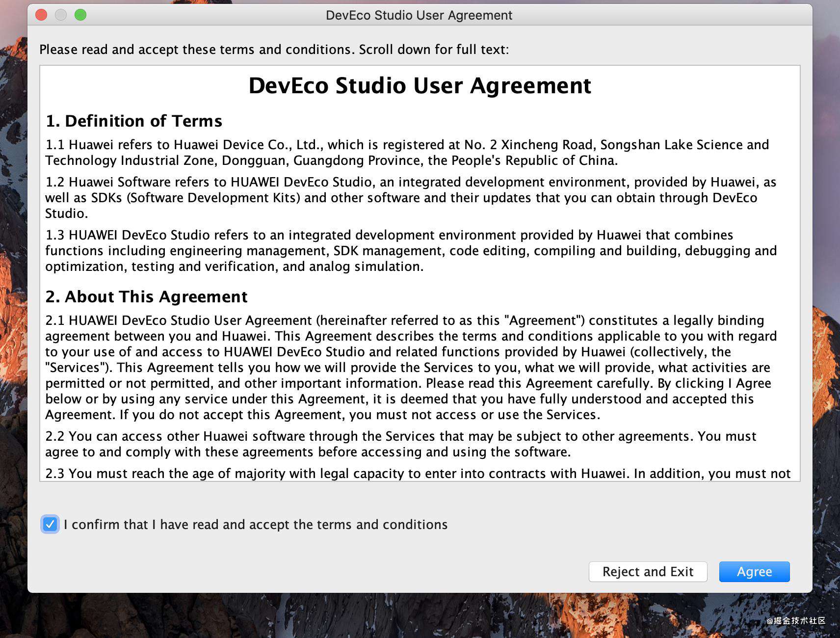Click paragraph 2.2 about other Huawei software
This screenshot has height=638, width=840.
click(x=401, y=444)
